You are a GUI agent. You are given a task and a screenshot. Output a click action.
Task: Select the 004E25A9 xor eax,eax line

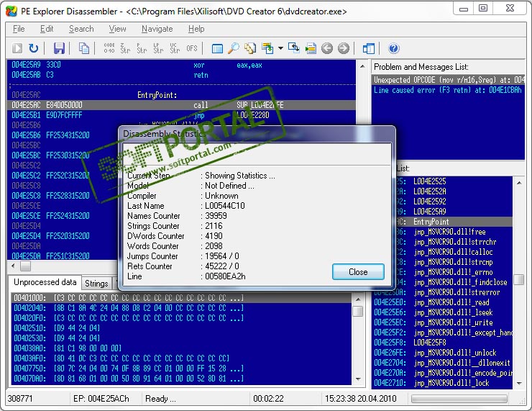(x=181, y=65)
